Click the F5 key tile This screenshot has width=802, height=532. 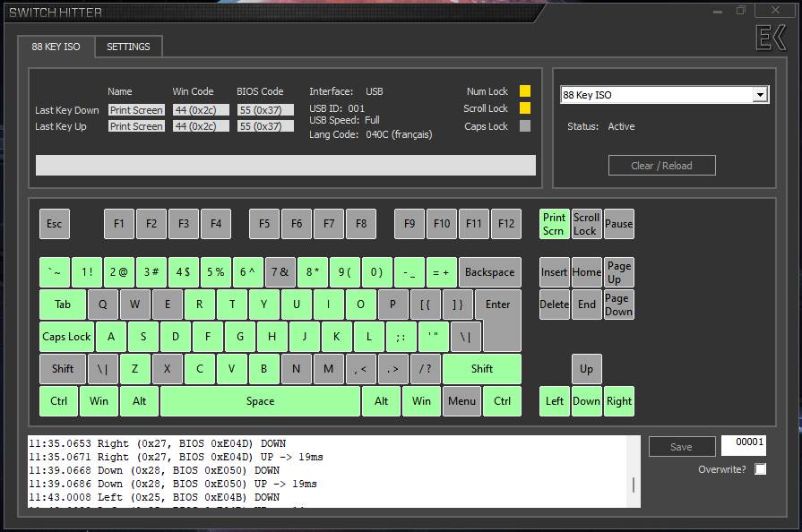point(264,224)
